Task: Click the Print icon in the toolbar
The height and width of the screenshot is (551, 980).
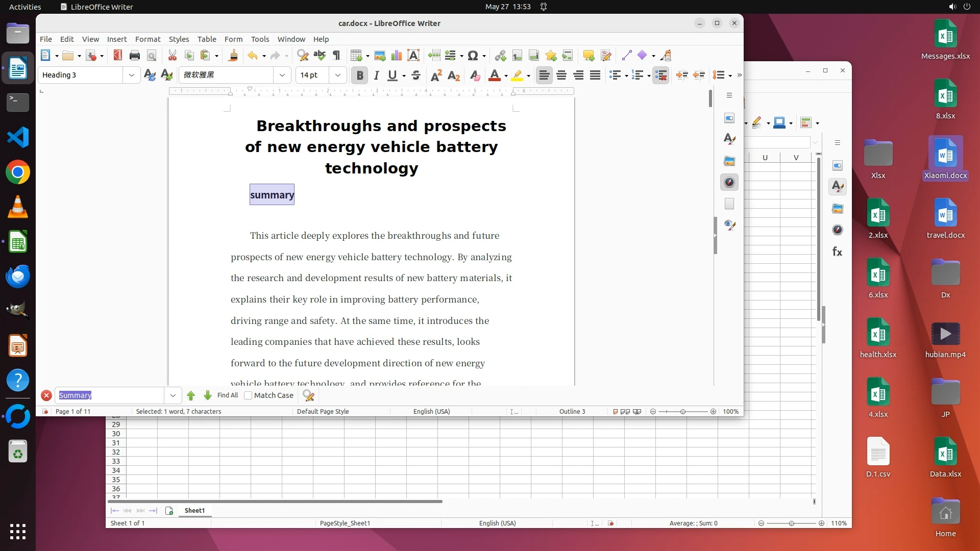Action: pyautogui.click(x=134, y=56)
